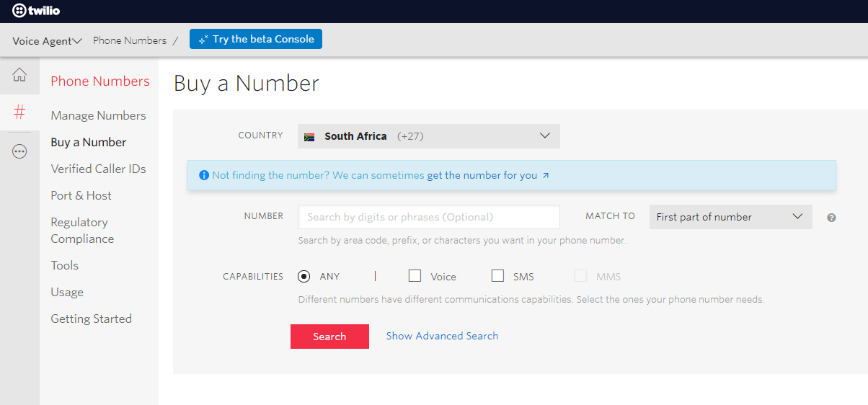Check the SMS capability checkbox
The height and width of the screenshot is (405, 868).
pos(497,275)
